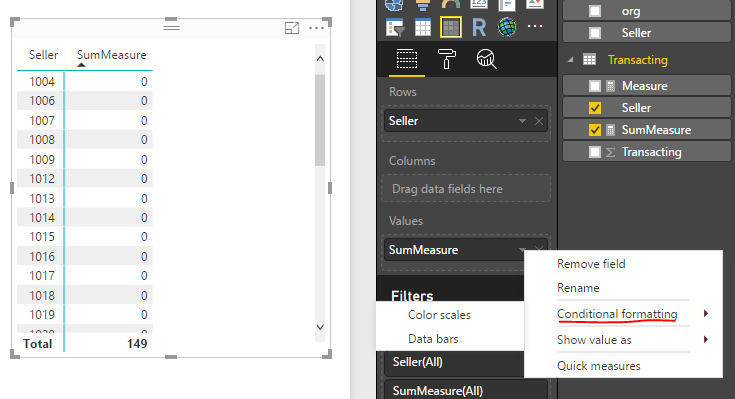Select Data bars submenu option
Viewport: 735px width, 399px height.
pos(433,339)
